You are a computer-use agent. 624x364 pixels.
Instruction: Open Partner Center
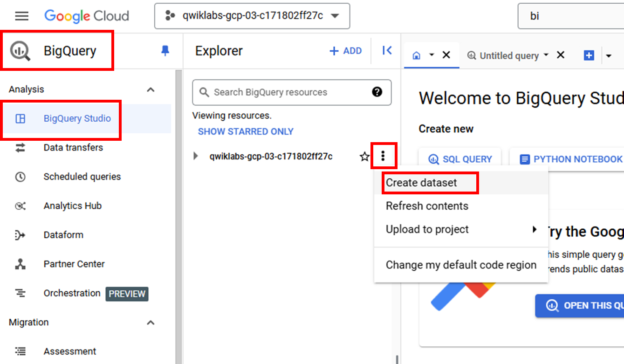(x=74, y=264)
